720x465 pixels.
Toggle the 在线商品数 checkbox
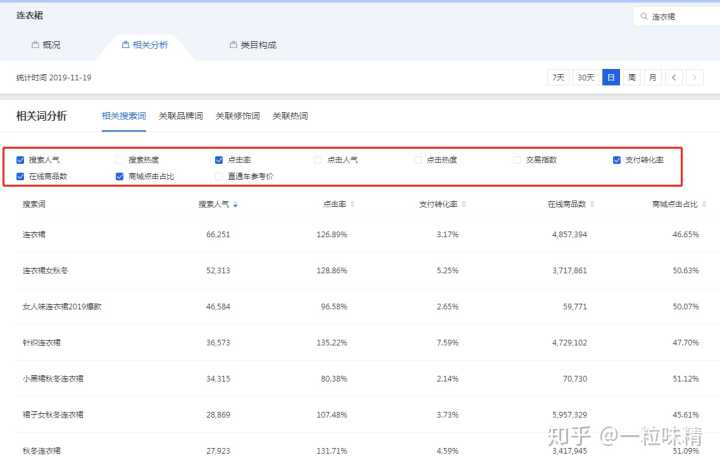point(20,176)
